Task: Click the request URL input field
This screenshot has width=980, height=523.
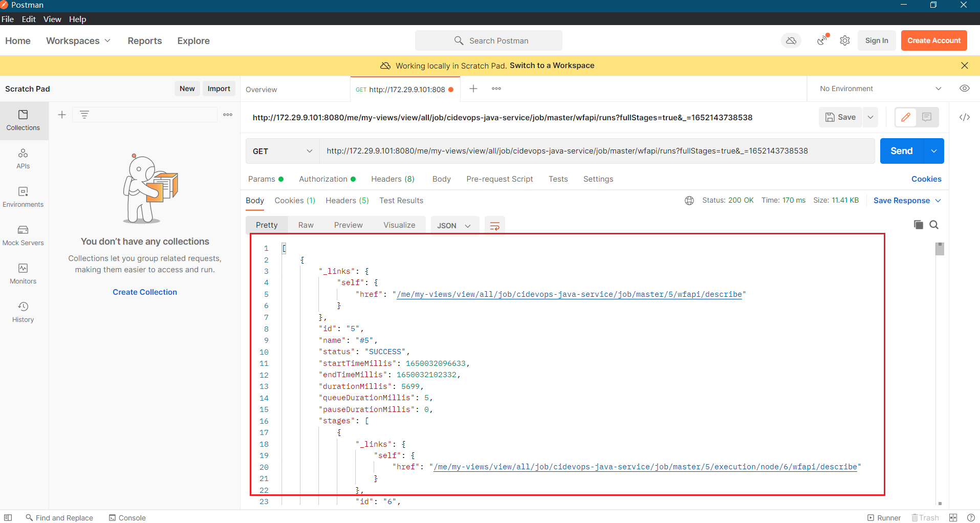Action: (x=597, y=151)
